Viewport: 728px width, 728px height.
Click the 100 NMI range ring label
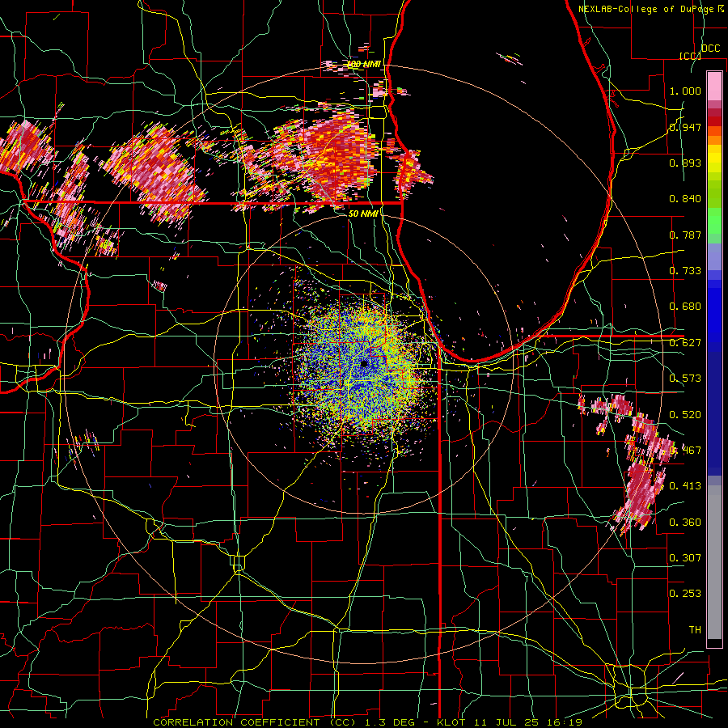coord(364,64)
